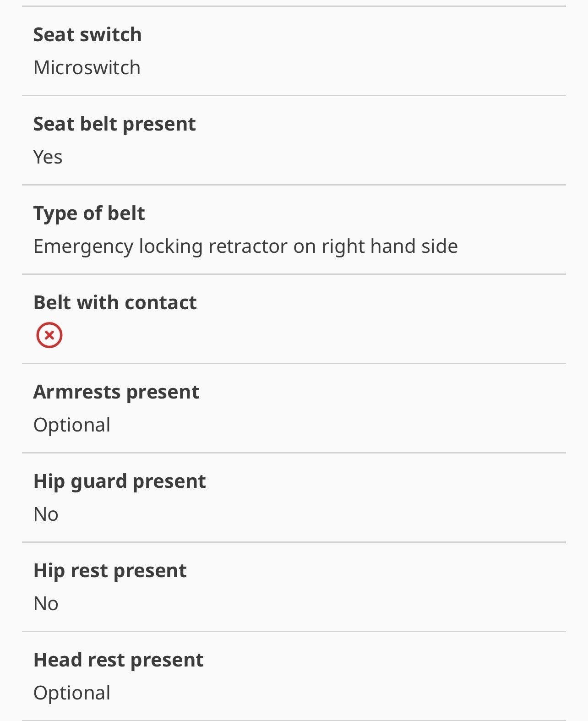Click the red X icon under Belt with contact

49,335
